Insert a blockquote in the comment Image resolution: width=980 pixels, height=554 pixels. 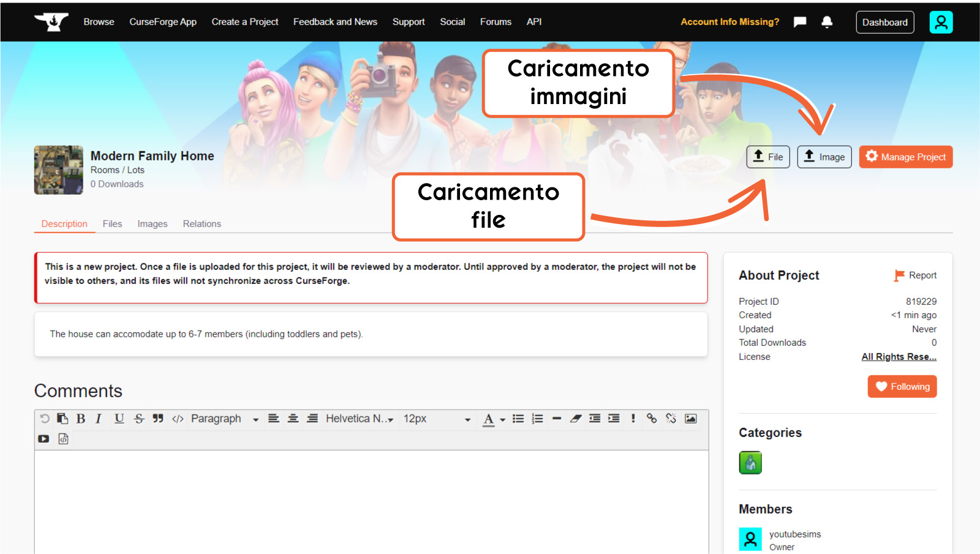(158, 419)
